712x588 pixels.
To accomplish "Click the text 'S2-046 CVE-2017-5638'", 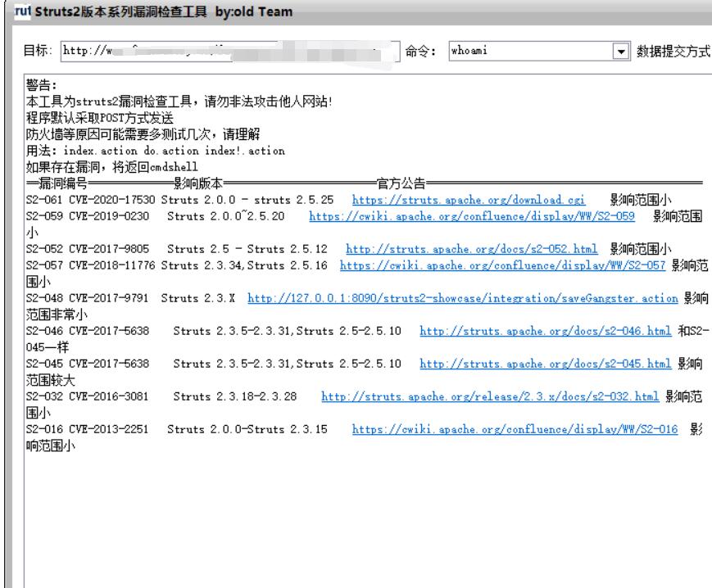I will pyautogui.click(x=87, y=331).
